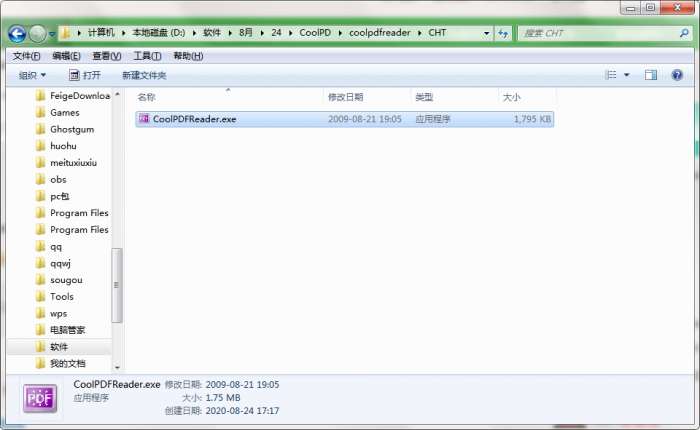700x430 pixels.
Task: Select the 24 breadcrumb segment
Action: (x=276, y=33)
